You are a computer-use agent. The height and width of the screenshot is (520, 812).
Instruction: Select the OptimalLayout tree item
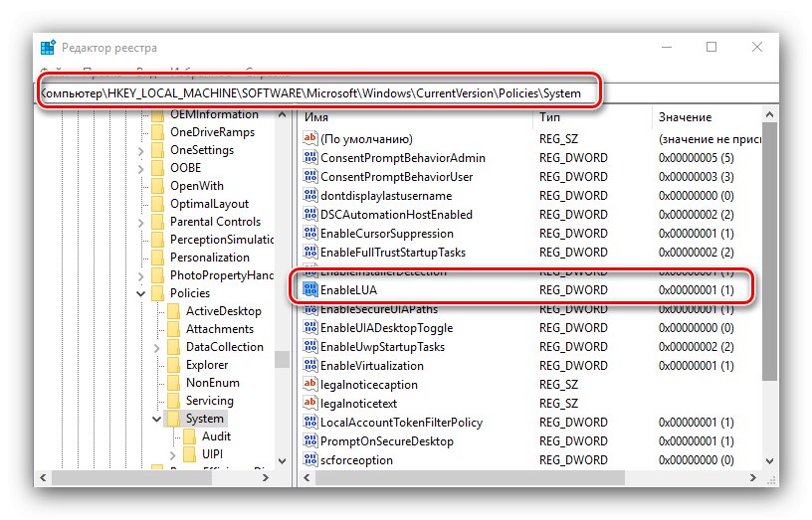(x=209, y=204)
